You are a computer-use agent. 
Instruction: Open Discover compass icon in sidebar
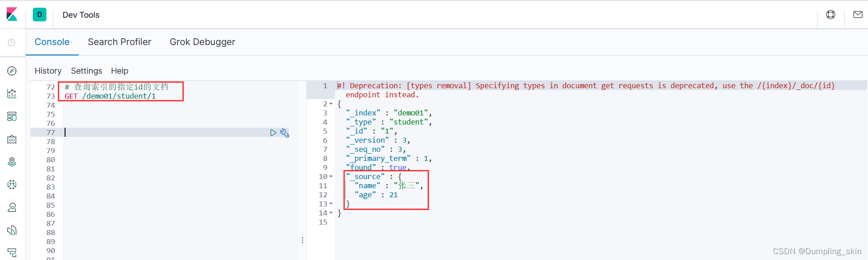[x=12, y=71]
